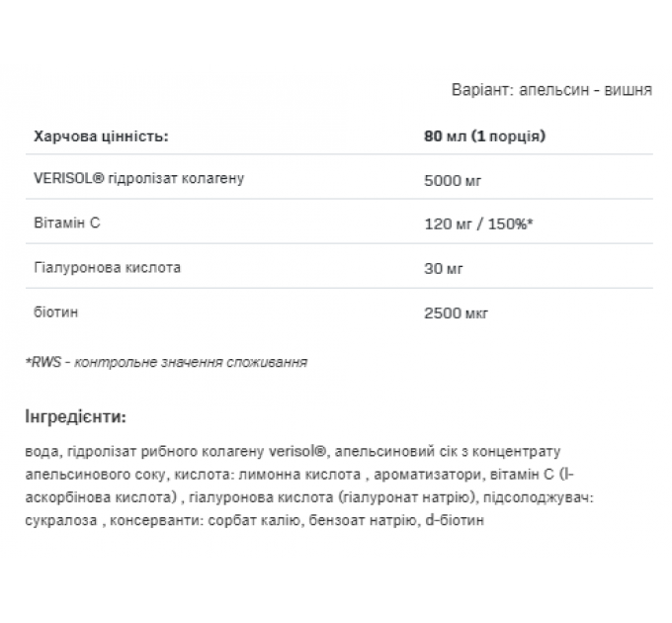The image size is (672, 623).
Task: Select the 'біотин' row label
Action: pyautogui.click(x=56, y=311)
